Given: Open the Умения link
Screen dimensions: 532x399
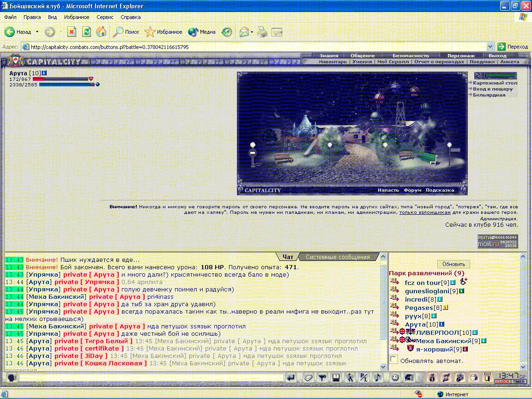Looking at the screenshot, I should click(362, 62).
